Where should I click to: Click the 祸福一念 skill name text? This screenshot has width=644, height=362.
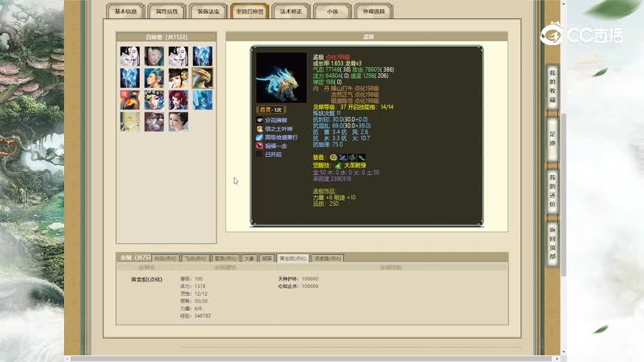(276, 146)
